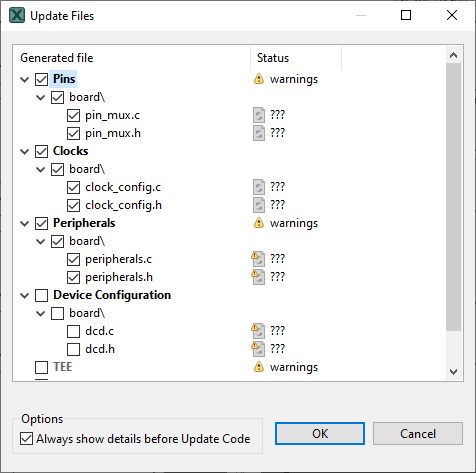Viewport: 476px width, 473px height.
Task: Collapse the Pins tree group
Action: tap(24, 79)
